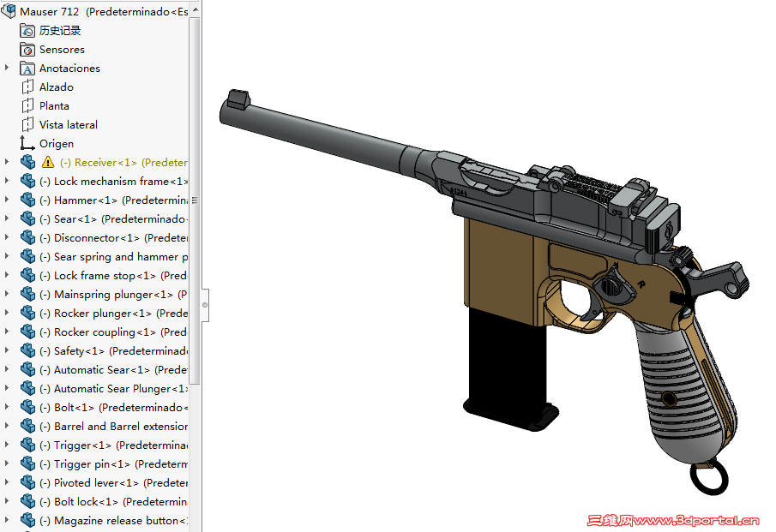Expand the Trigger<1> component node

point(7,445)
